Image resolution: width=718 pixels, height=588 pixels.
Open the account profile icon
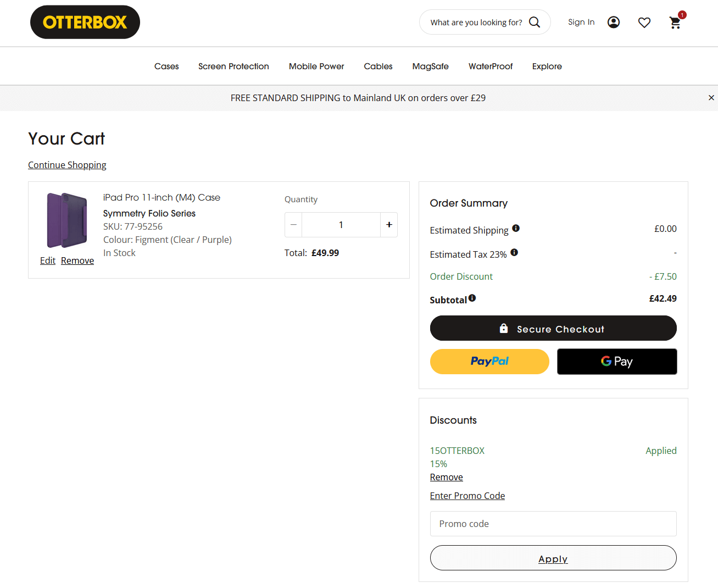[x=614, y=22]
